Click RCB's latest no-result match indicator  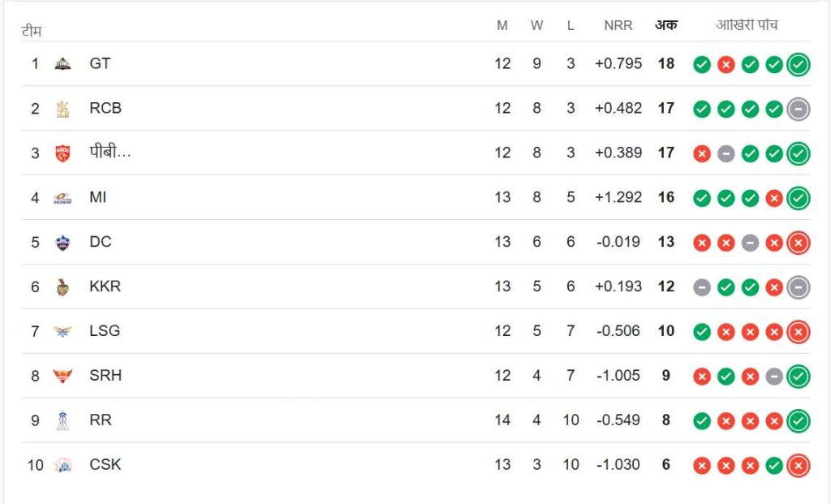pyautogui.click(x=799, y=109)
